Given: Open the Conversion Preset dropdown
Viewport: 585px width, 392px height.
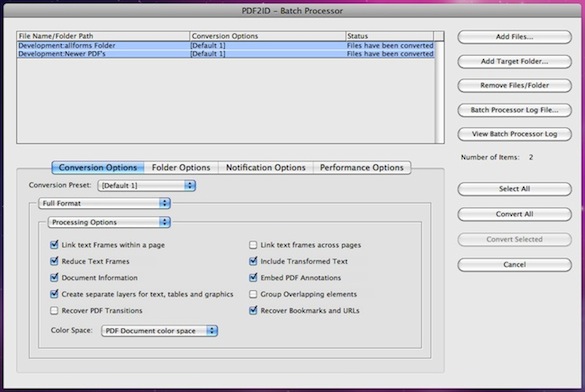Looking at the screenshot, I should tap(147, 185).
